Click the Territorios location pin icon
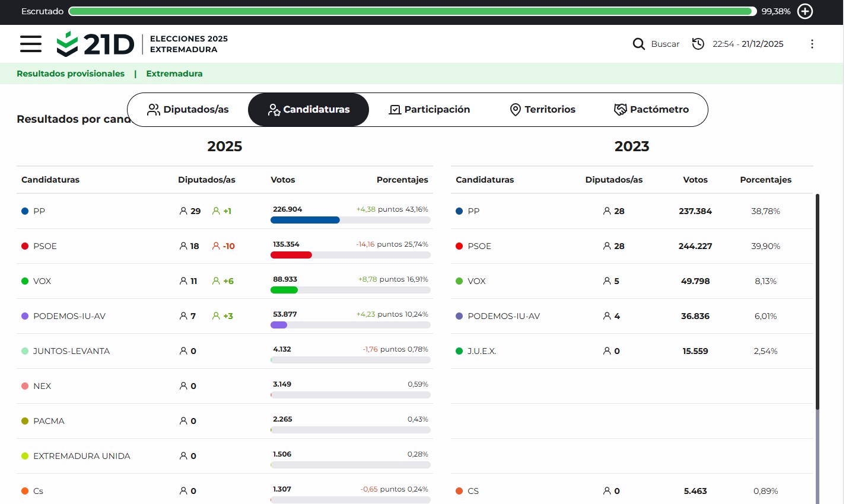 click(x=515, y=110)
